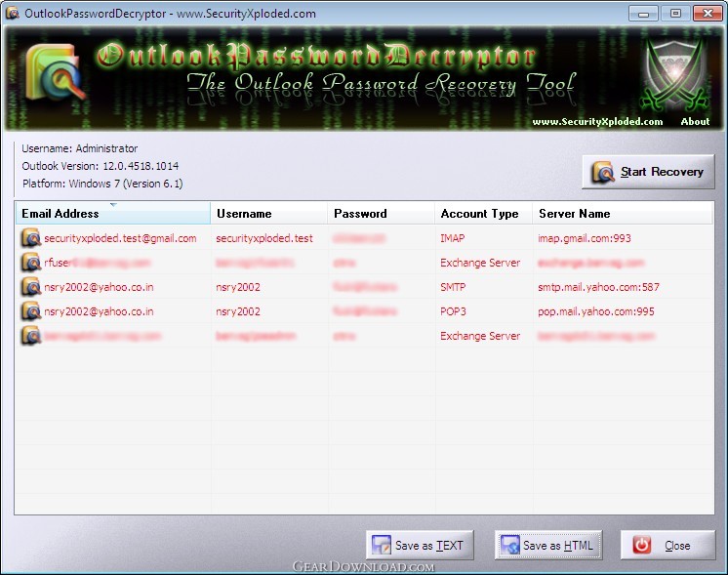Screen dimensions: 728x575
Task: Start password recovery
Action: click(648, 172)
